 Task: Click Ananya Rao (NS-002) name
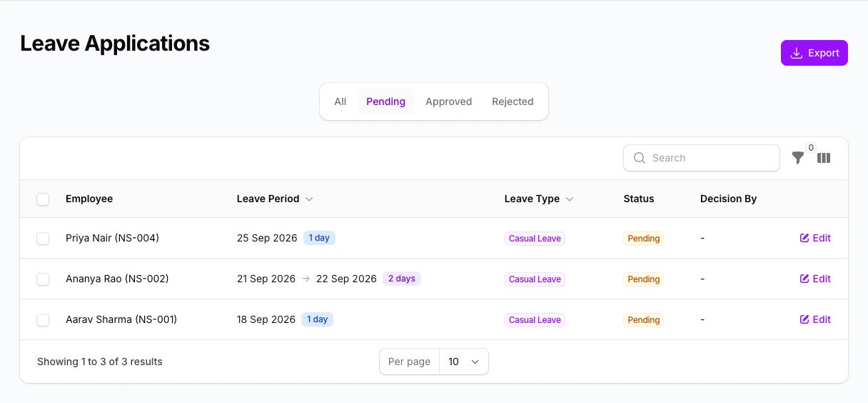click(x=117, y=279)
